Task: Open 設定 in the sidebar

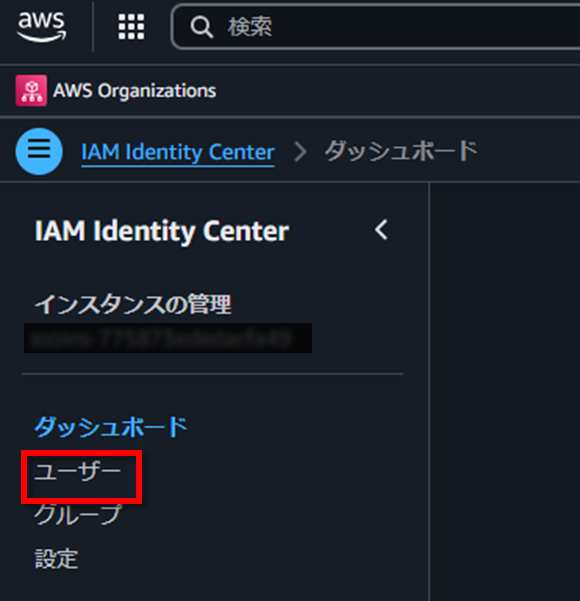Action: click(56, 558)
